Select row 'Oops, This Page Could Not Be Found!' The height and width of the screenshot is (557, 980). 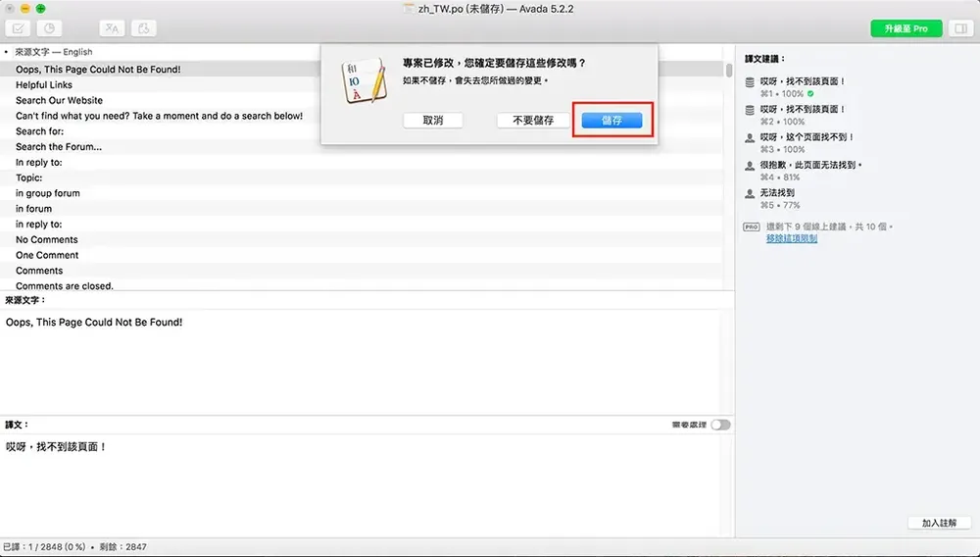click(362, 70)
